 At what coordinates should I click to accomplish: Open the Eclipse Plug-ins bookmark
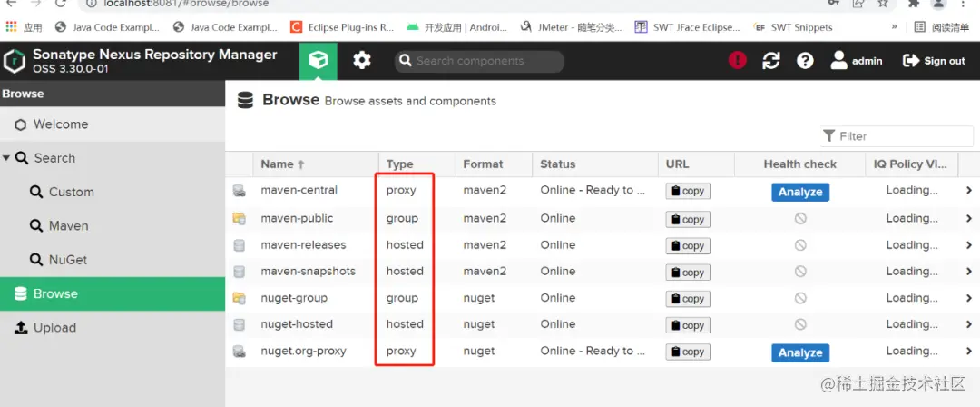tap(342, 27)
